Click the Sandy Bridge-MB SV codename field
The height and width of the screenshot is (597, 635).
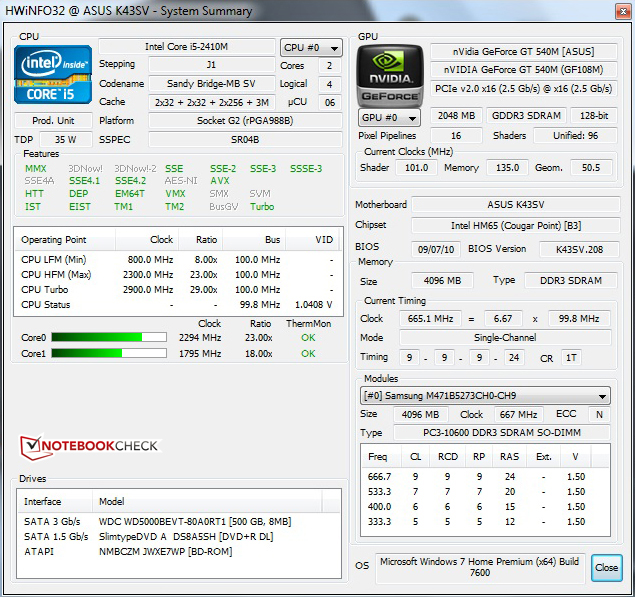coord(211,84)
